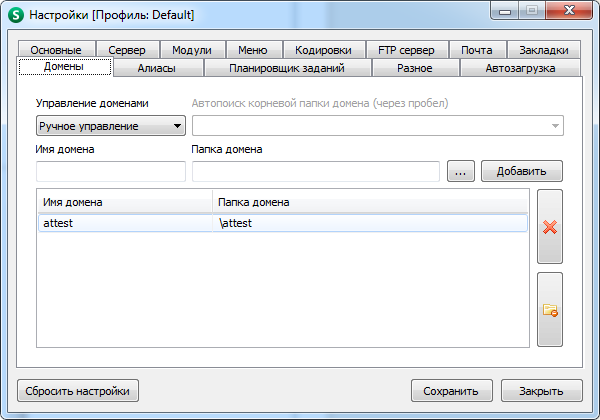
Task: Click the Папка домена text field
Action: pos(315,171)
